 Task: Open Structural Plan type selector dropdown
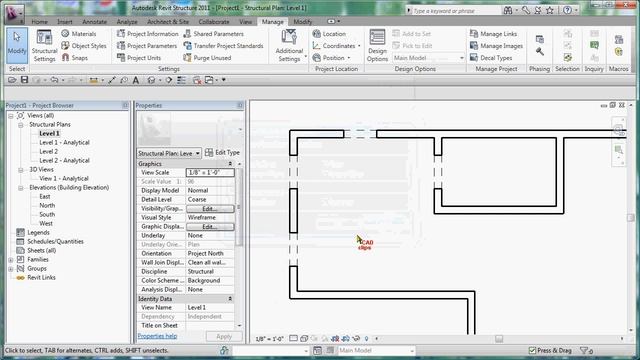click(x=169, y=153)
